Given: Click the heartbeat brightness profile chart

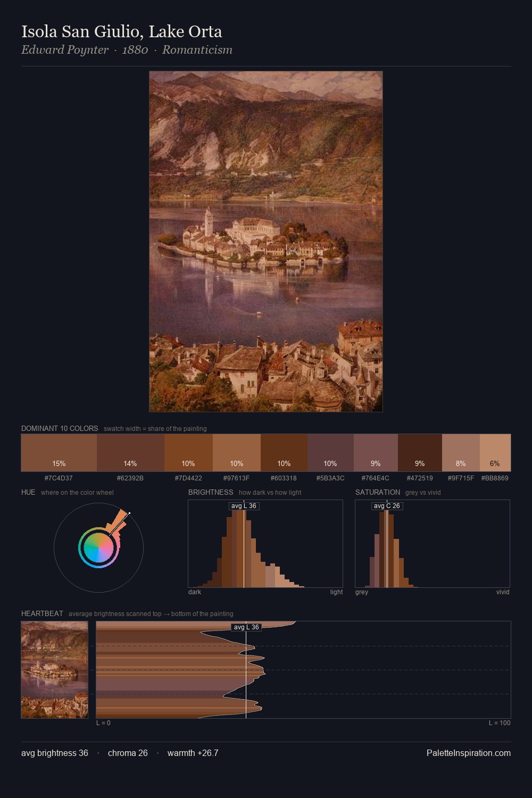Looking at the screenshot, I should tap(303, 670).
